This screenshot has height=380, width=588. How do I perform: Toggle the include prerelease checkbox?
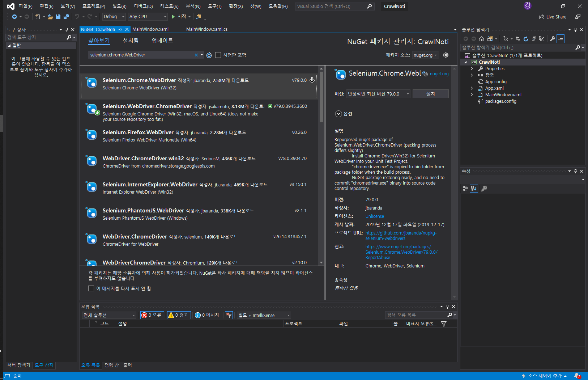218,55
